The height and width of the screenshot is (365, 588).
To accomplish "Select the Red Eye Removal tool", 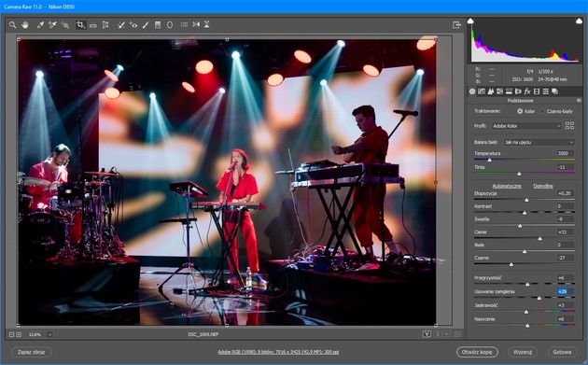I will 133,25.
